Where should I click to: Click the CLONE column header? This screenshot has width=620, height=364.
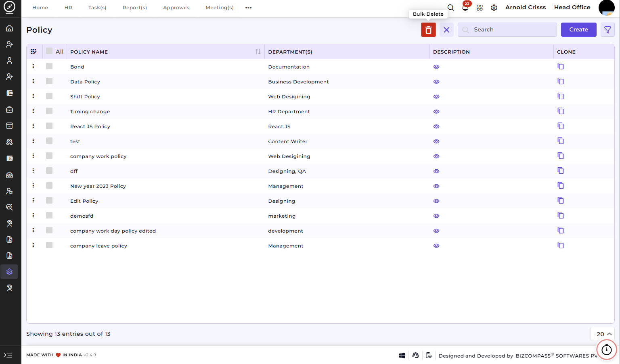[566, 52]
